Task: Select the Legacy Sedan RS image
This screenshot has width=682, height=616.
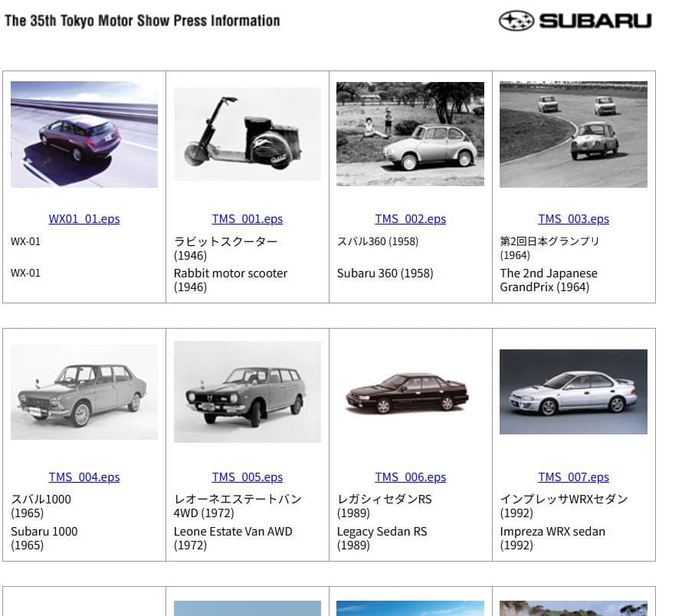Action: pos(410,392)
